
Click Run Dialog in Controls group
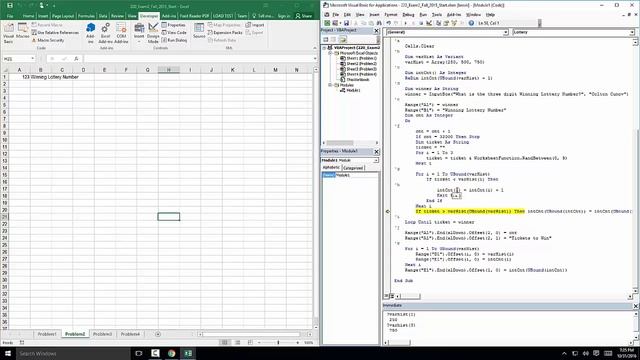click(174, 40)
